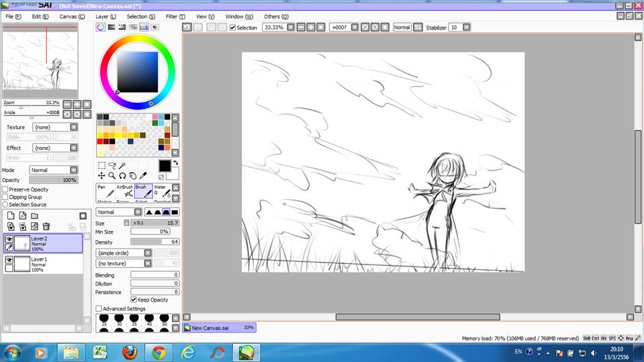Open the Texture dropdown
644x362 pixels.
(x=73, y=128)
